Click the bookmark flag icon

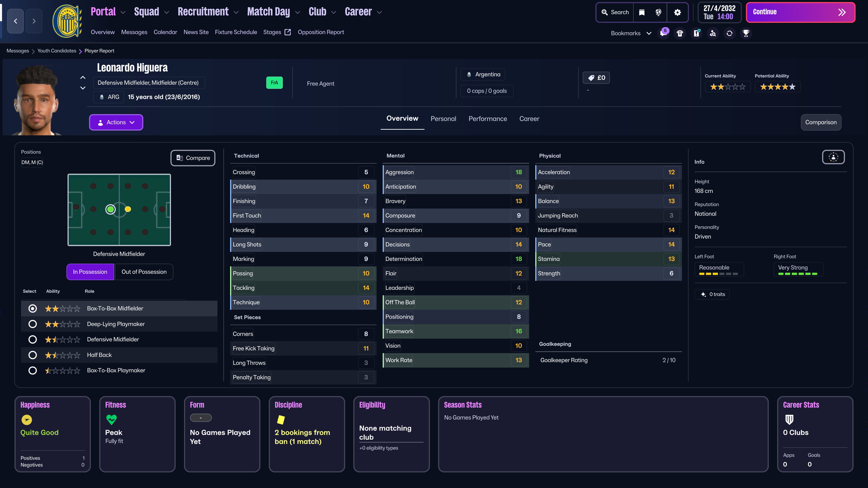tap(642, 12)
